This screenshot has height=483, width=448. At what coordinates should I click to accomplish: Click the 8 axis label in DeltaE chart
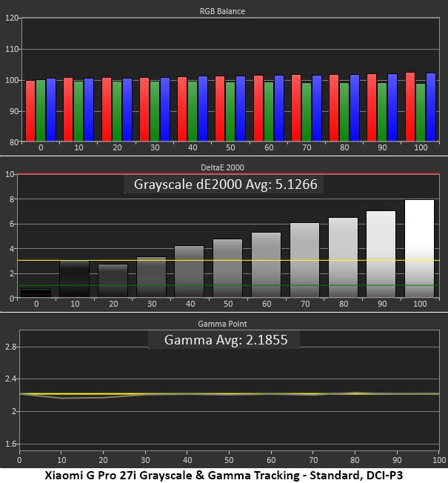click(x=12, y=199)
